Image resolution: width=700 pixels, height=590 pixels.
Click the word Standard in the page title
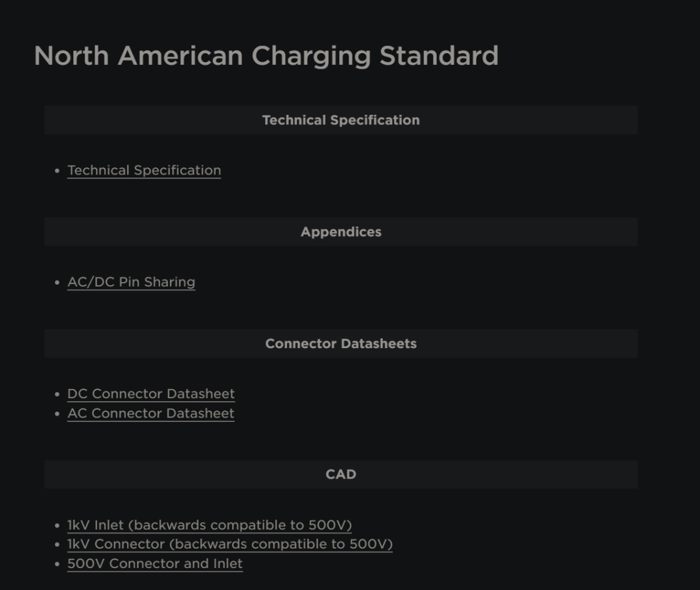pyautogui.click(x=439, y=56)
